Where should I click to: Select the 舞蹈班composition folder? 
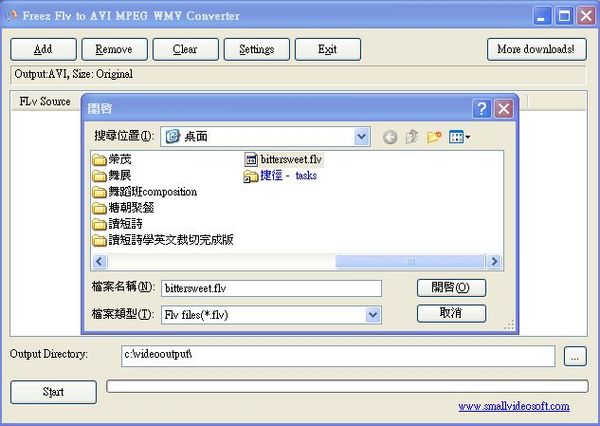click(x=145, y=191)
